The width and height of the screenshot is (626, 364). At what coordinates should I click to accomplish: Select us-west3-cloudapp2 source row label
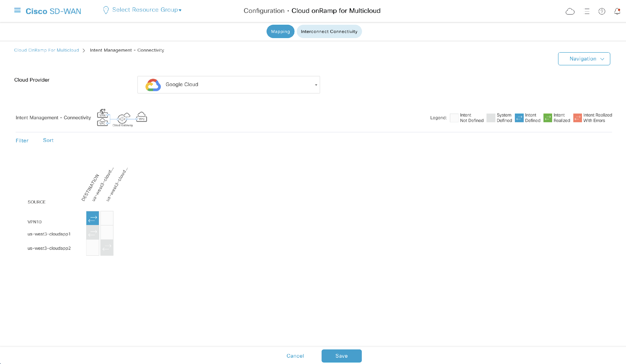(x=49, y=248)
